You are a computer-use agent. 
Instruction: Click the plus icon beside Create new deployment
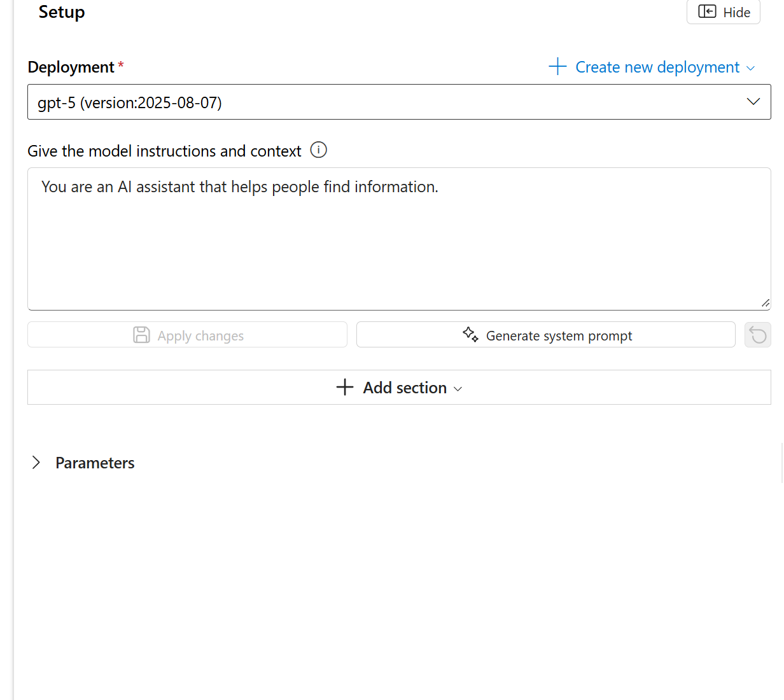(557, 66)
